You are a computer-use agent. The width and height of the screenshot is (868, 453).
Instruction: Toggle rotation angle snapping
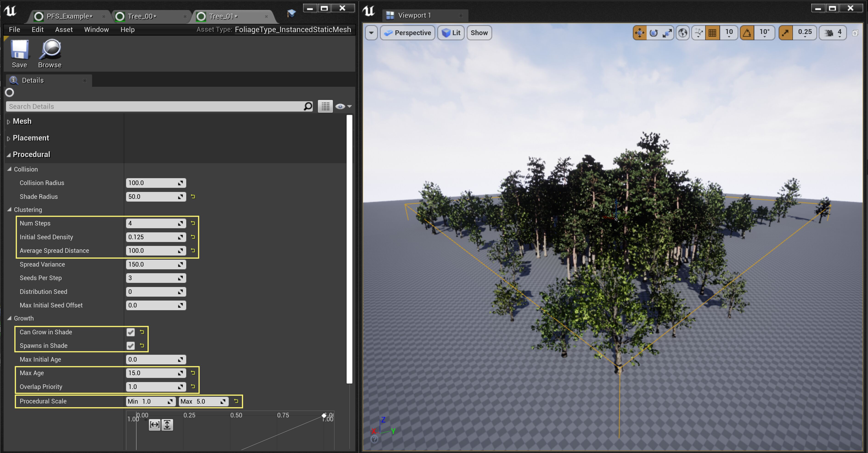(747, 33)
